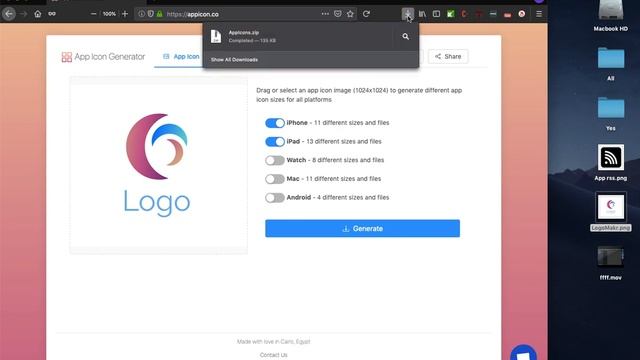Zoom in using the plus button

pos(125,14)
